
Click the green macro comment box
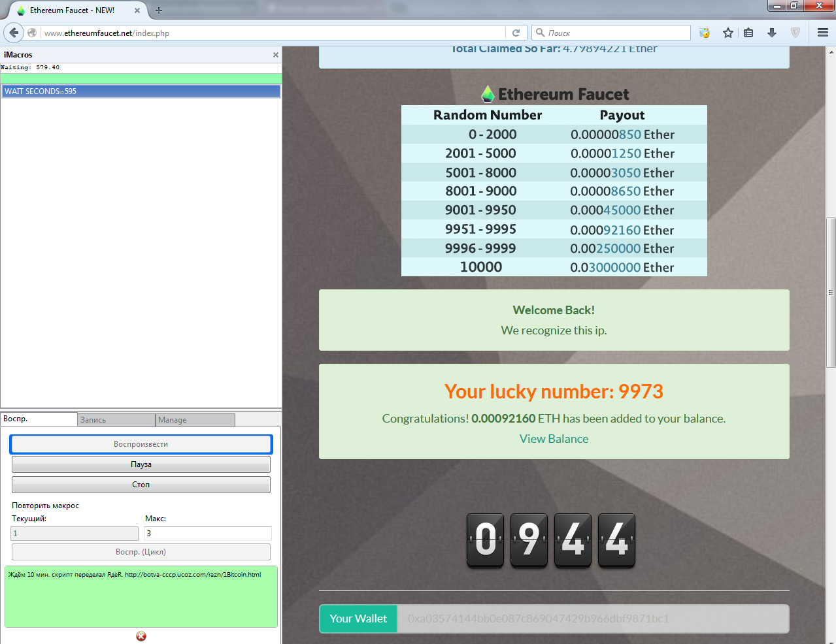[141, 596]
